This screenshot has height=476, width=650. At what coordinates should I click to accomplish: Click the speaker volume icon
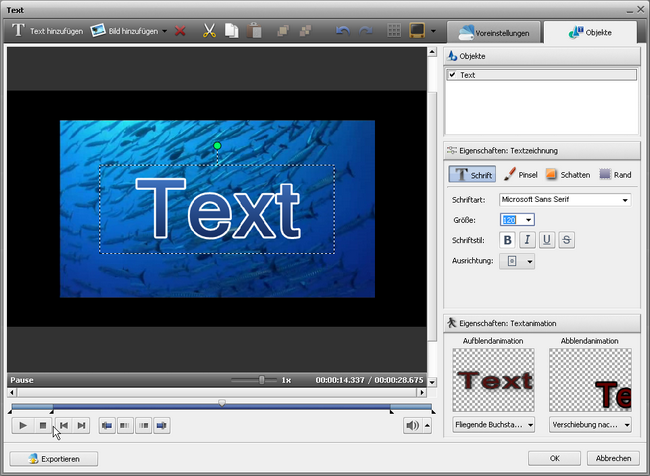(x=412, y=425)
